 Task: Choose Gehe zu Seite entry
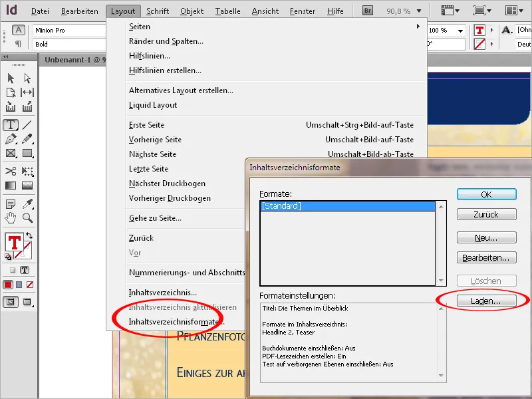pos(155,218)
